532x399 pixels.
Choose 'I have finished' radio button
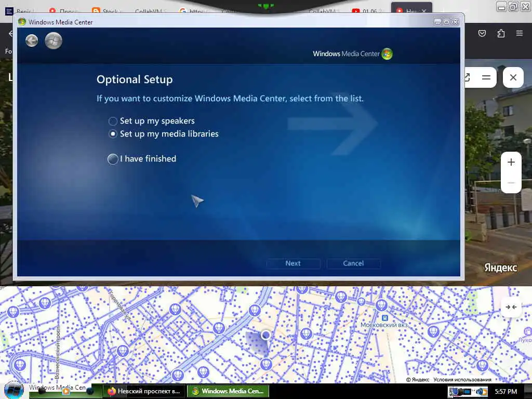click(113, 159)
